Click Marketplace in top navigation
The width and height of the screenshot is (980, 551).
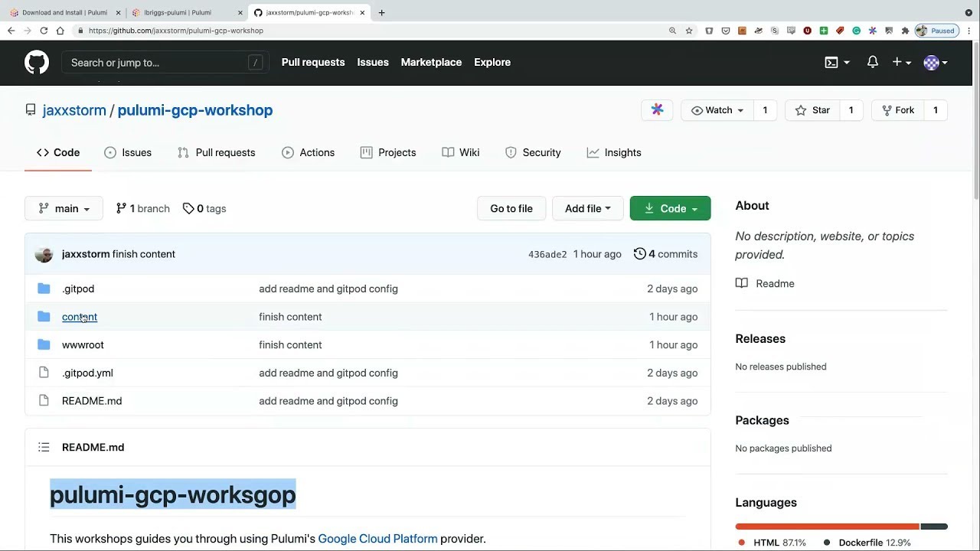coord(431,62)
